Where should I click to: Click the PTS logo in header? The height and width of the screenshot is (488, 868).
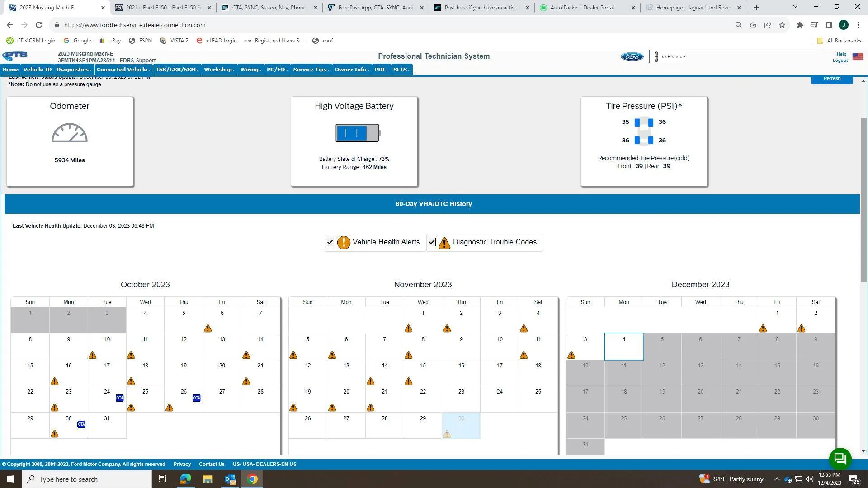[x=15, y=56]
